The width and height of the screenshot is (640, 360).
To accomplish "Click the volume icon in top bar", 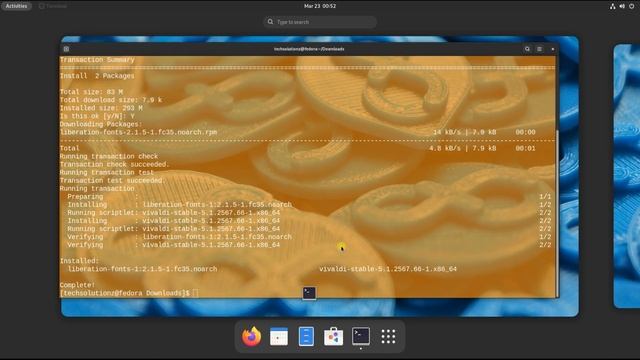I will (x=622, y=6).
